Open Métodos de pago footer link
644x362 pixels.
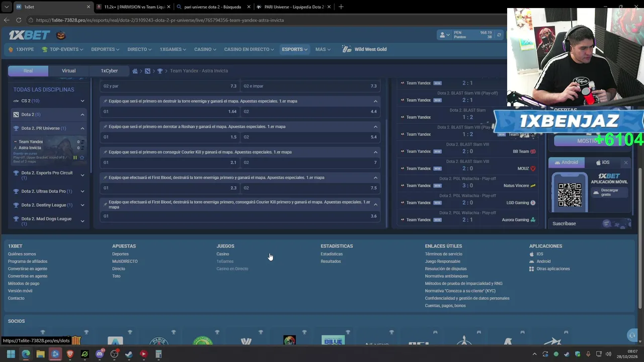(x=24, y=284)
